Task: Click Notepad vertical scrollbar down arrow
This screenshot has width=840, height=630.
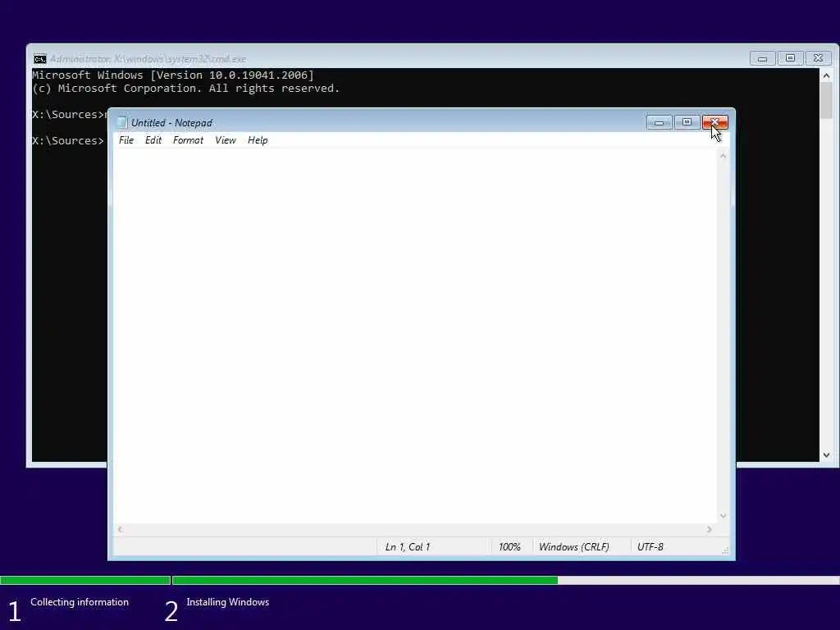Action: tap(724, 516)
